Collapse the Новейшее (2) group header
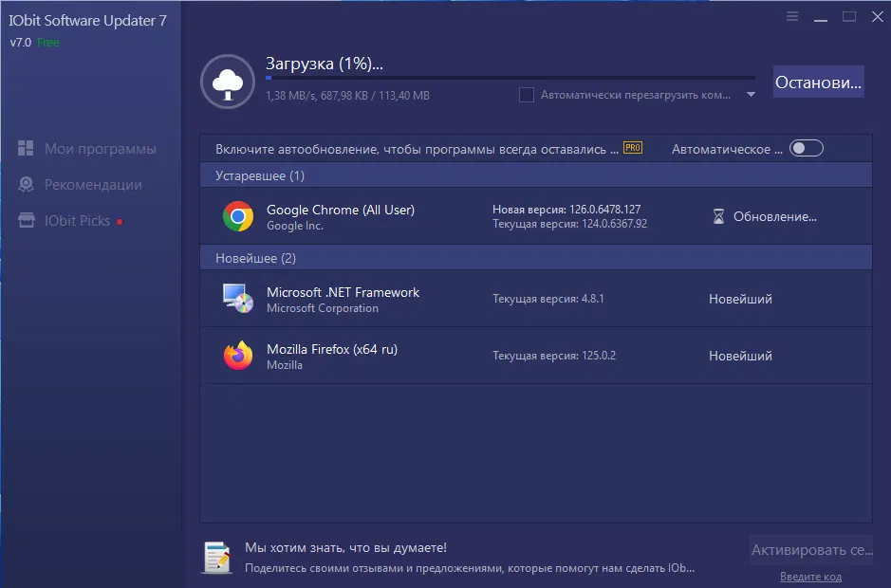The height and width of the screenshot is (588, 891). point(536,258)
